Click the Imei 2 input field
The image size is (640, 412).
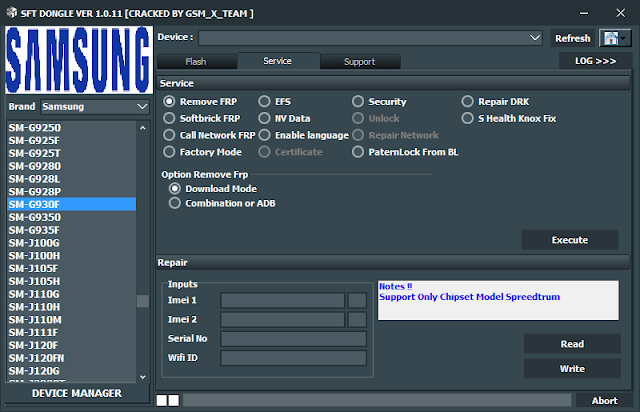coord(282,319)
